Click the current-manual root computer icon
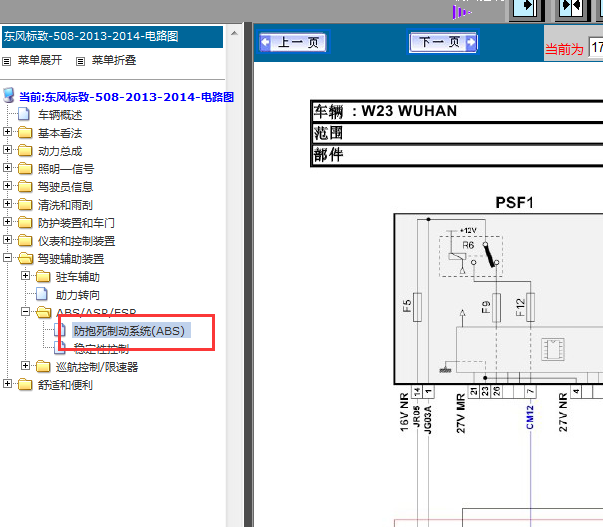This screenshot has width=603, height=527. [8, 95]
